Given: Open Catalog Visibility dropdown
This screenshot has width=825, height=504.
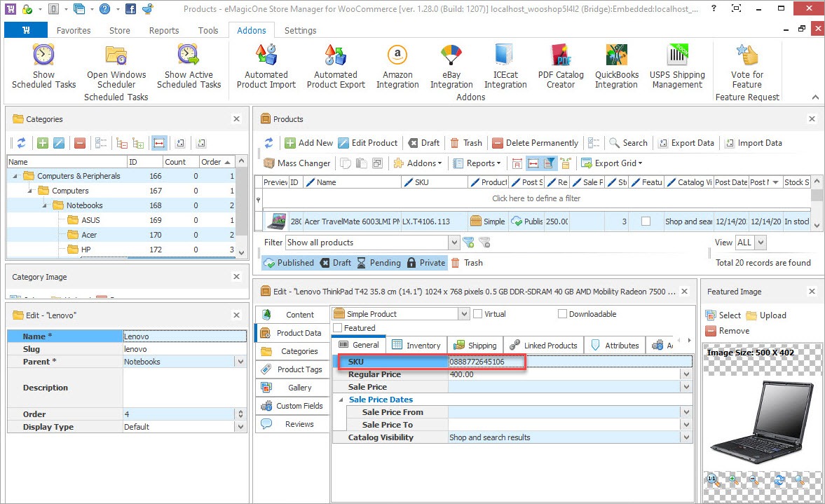Looking at the screenshot, I should 686,437.
